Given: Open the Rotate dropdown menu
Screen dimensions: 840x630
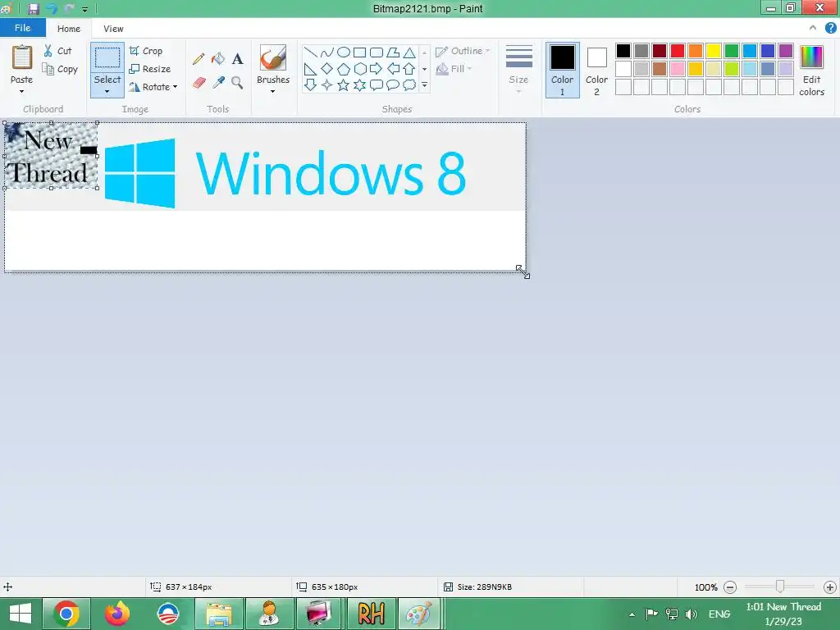Looking at the screenshot, I should click(153, 87).
